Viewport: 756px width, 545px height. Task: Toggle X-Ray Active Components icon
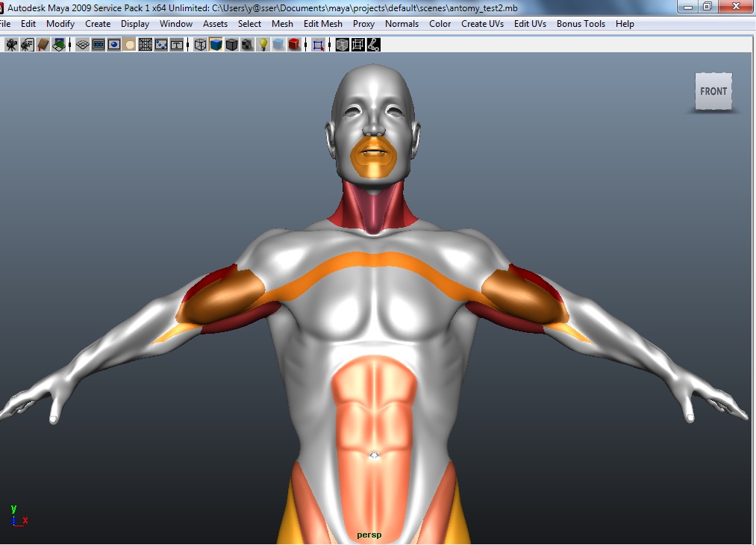point(357,45)
